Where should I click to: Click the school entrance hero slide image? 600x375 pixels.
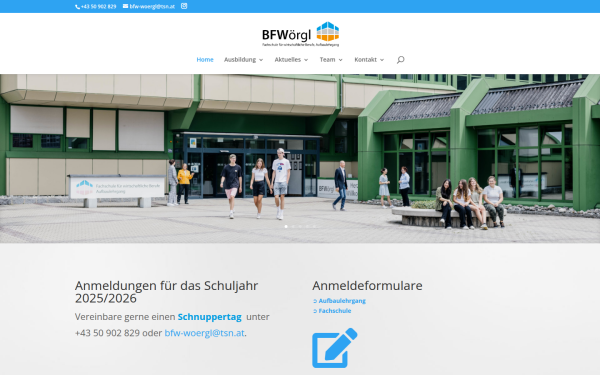(x=300, y=158)
